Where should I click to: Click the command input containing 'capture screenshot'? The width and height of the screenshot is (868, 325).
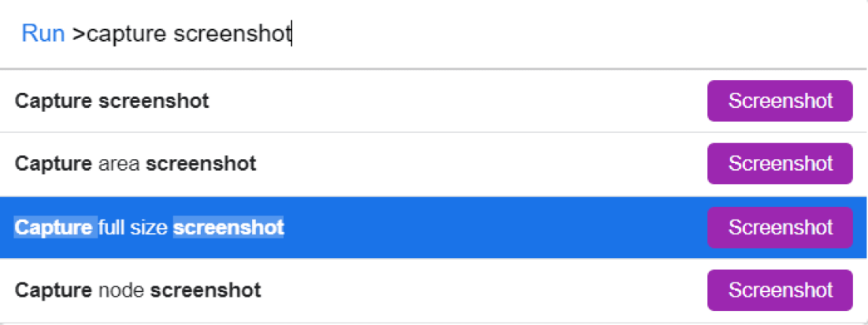pos(434,35)
